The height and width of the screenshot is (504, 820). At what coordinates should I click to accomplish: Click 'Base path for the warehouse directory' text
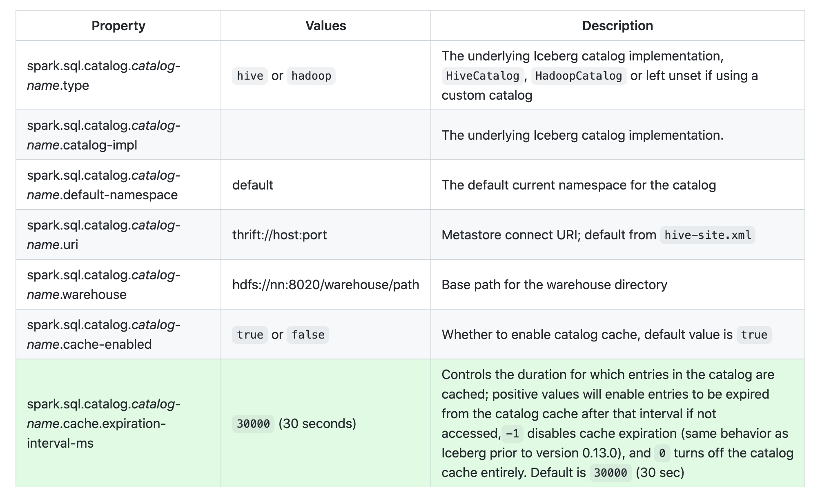coord(554,285)
